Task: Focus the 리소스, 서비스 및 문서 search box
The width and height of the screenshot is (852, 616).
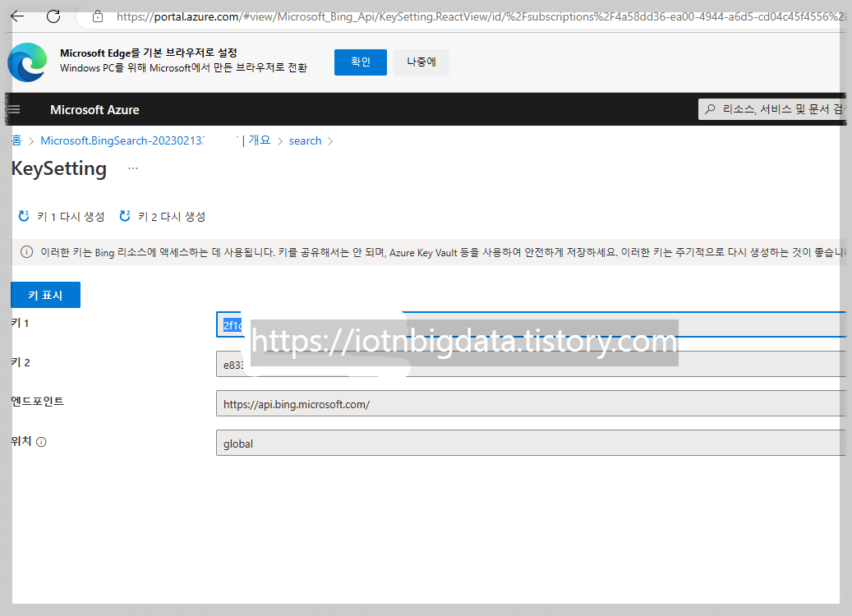Action: click(x=772, y=109)
